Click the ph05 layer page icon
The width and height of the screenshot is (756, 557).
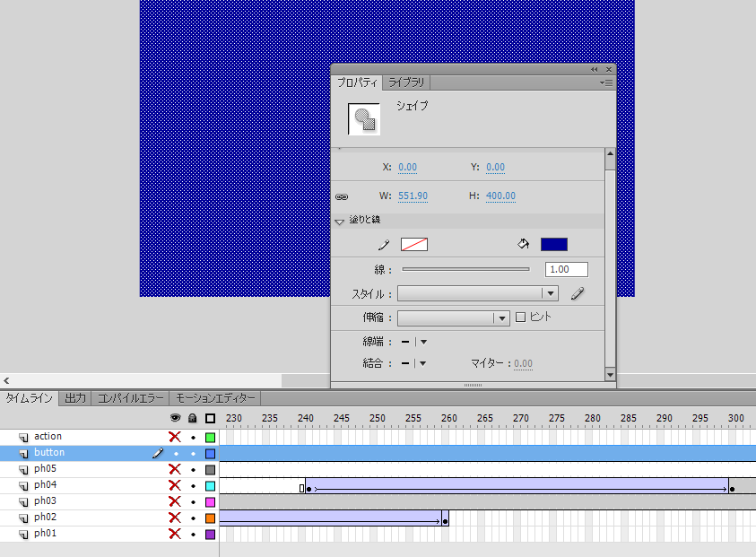pyautogui.click(x=23, y=469)
